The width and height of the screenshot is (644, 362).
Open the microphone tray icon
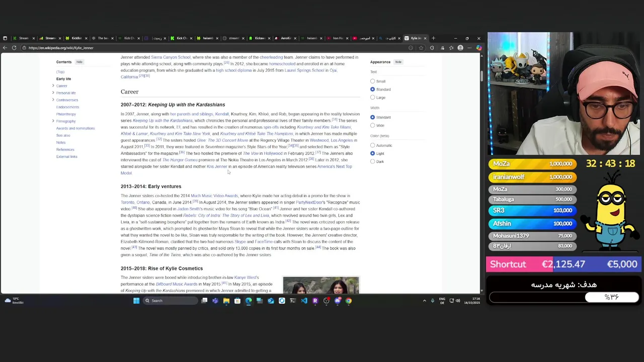[432, 301]
